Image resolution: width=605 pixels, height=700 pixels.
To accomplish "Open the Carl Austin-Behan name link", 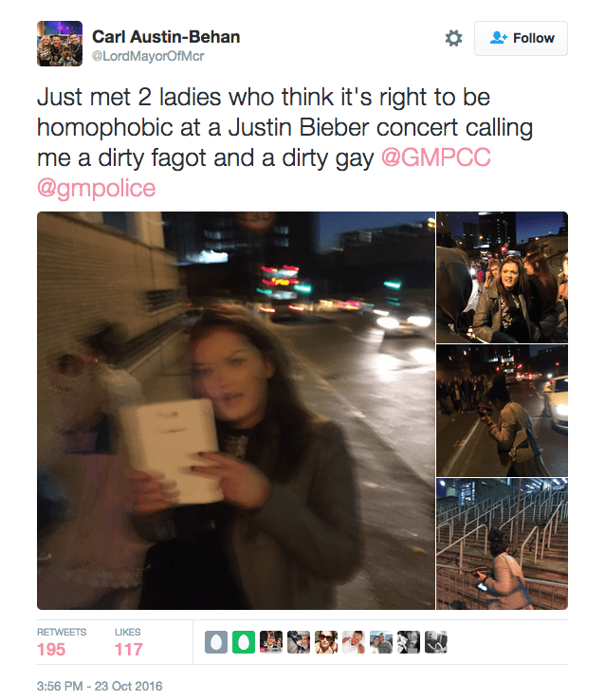I will tap(166, 37).
